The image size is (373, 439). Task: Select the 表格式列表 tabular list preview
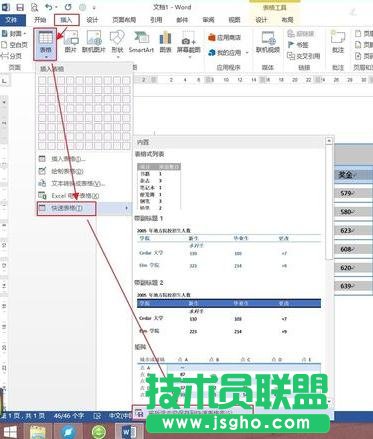point(159,186)
